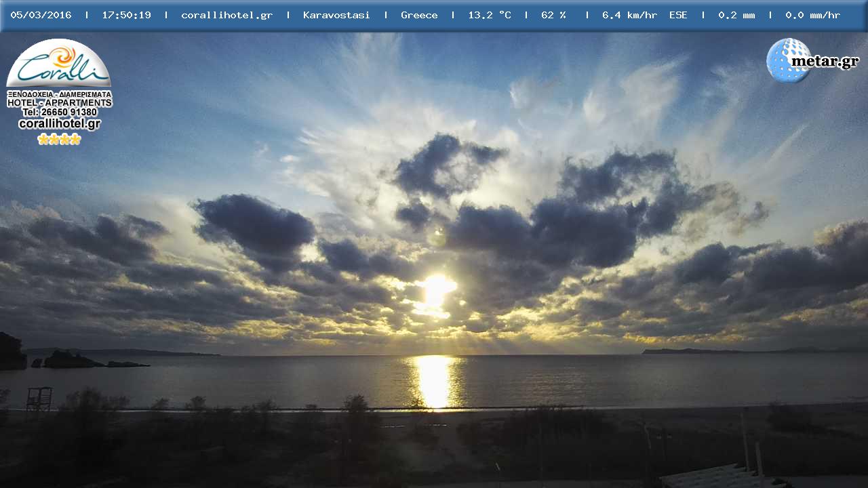Click the Karavostasi location label

click(x=336, y=15)
